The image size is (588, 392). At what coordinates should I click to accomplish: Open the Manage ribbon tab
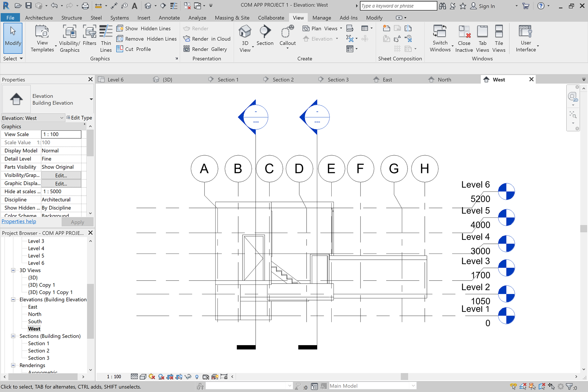(322, 18)
